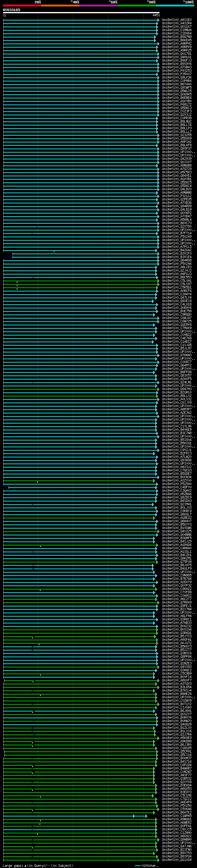Image resolution: width=197 pixels, height=868 pixels.
Task: Select the UniRef100_Q01781 label
Action: [176, 54]
